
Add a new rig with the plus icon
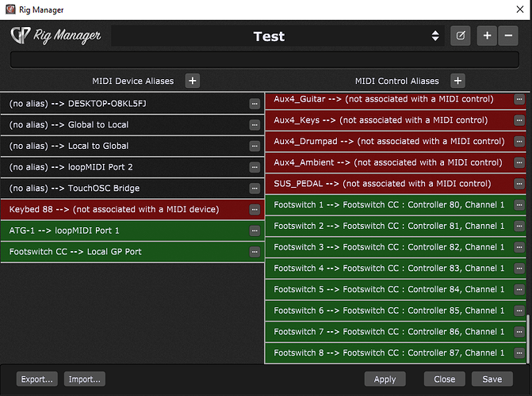point(487,36)
